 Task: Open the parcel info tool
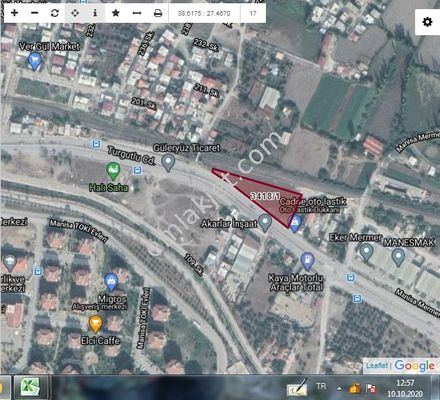point(95,13)
